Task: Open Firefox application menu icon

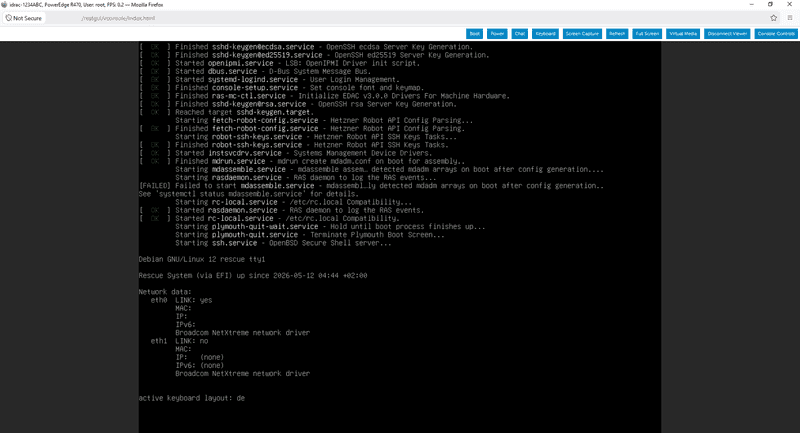Action: pyautogui.click(x=790, y=18)
